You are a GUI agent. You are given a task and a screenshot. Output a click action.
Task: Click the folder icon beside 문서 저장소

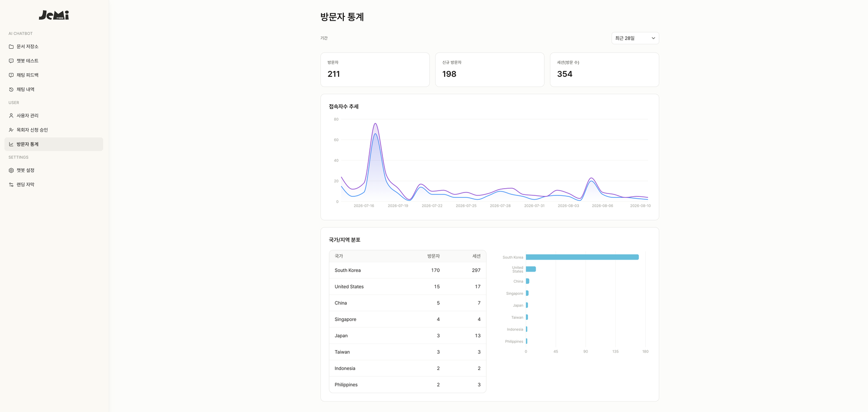(11, 47)
